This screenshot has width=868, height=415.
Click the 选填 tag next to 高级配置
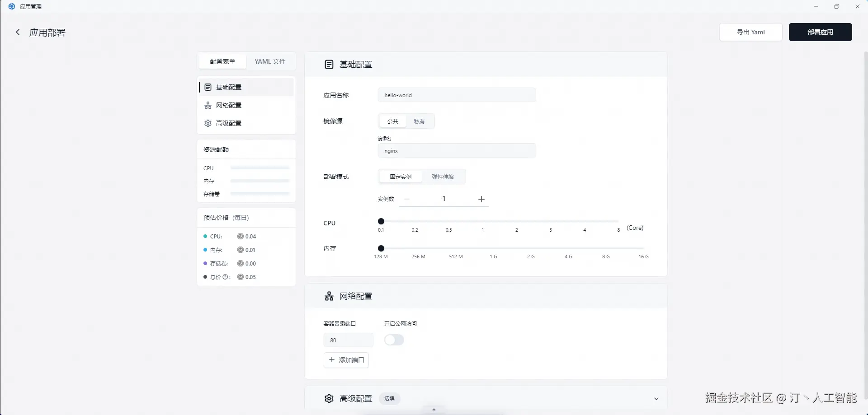point(389,398)
